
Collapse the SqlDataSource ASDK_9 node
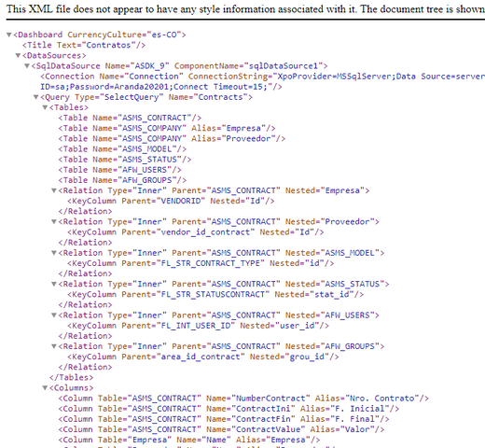pos(27,66)
